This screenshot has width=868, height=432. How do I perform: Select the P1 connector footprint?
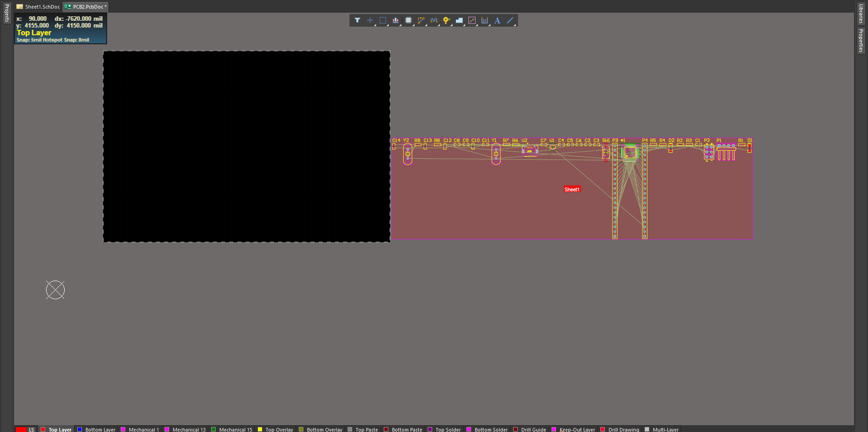pyautogui.click(x=726, y=152)
